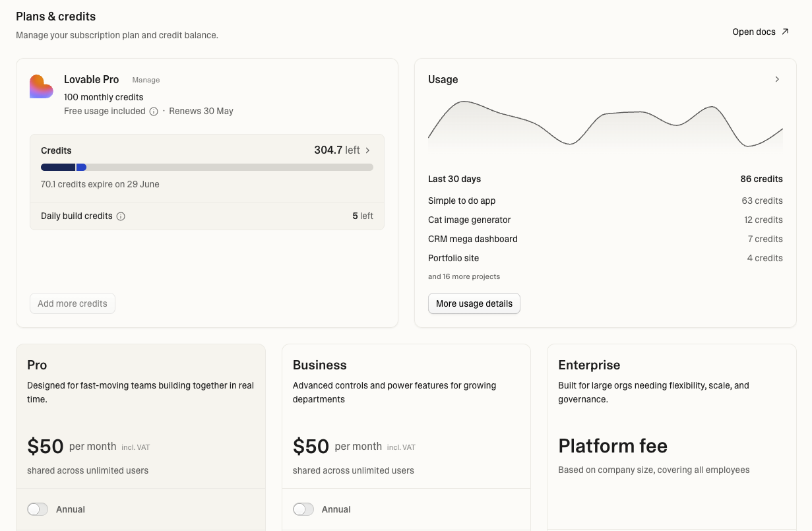Click the '100 monthly credits' text

[x=104, y=97]
